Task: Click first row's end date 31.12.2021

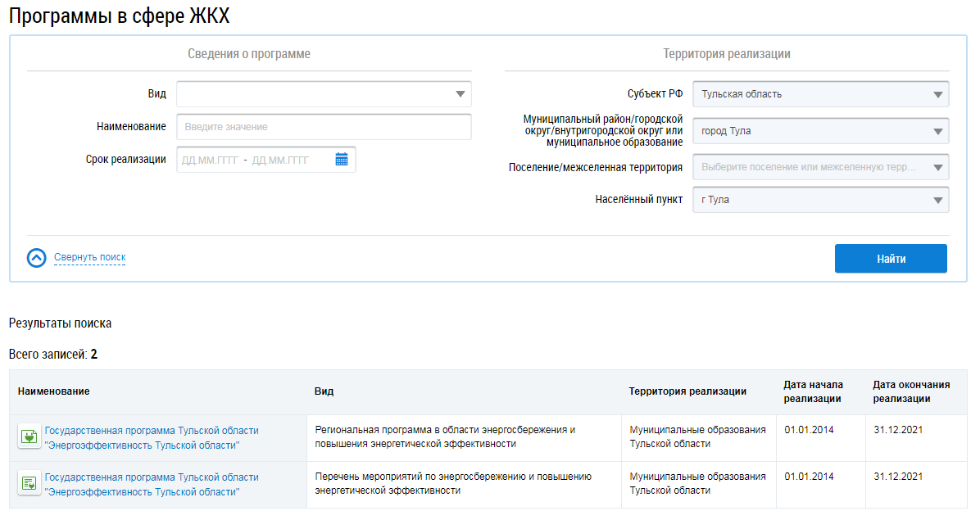Action: point(898,430)
